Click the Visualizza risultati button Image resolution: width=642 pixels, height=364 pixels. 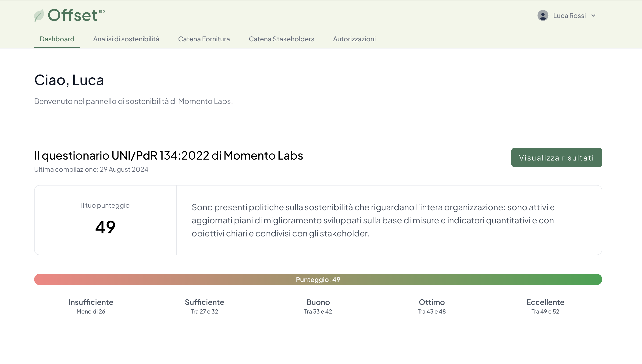(x=556, y=157)
